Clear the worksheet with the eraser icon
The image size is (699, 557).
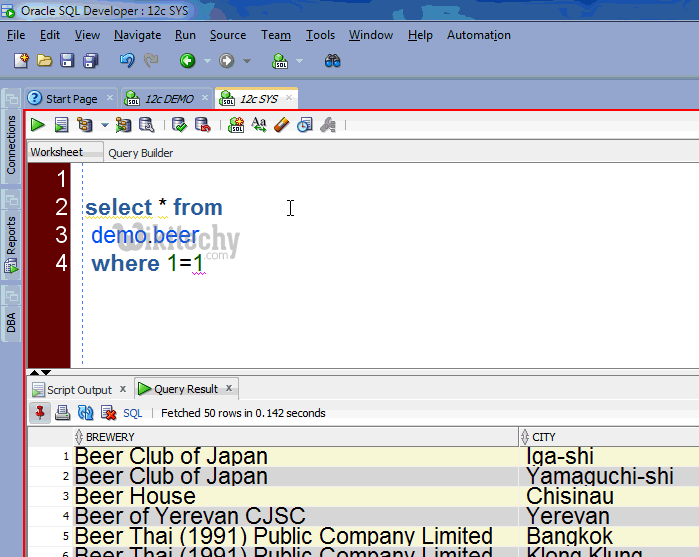281,125
